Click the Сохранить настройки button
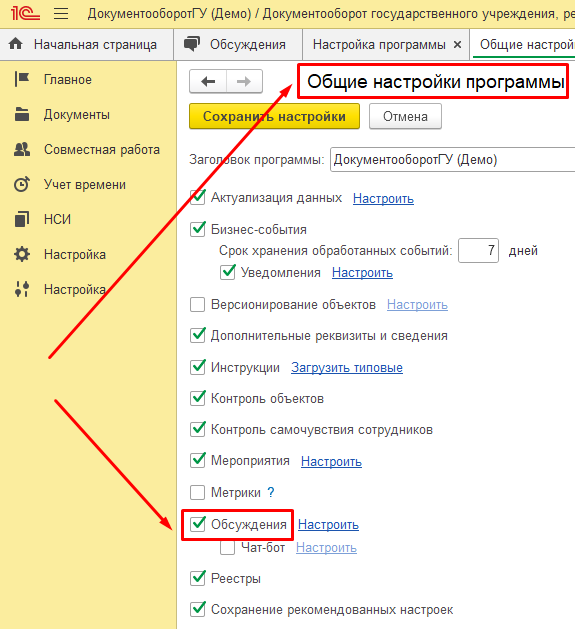 click(x=274, y=116)
